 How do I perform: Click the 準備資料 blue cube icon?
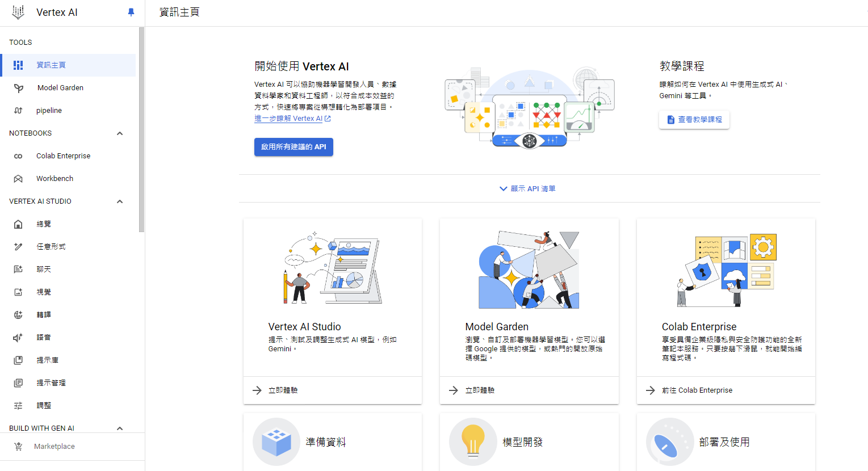(x=276, y=442)
